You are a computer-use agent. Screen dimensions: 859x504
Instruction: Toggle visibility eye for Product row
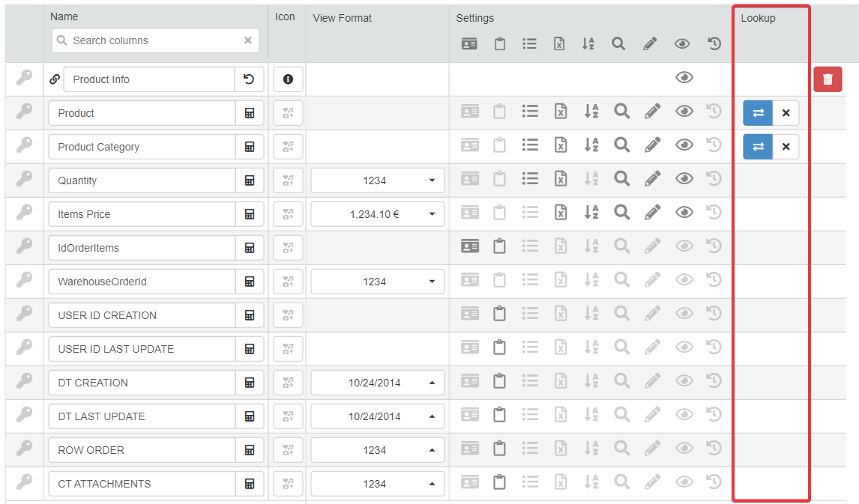pos(684,112)
